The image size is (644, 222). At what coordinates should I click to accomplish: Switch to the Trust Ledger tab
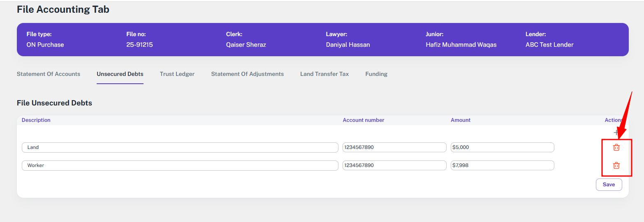[177, 74]
